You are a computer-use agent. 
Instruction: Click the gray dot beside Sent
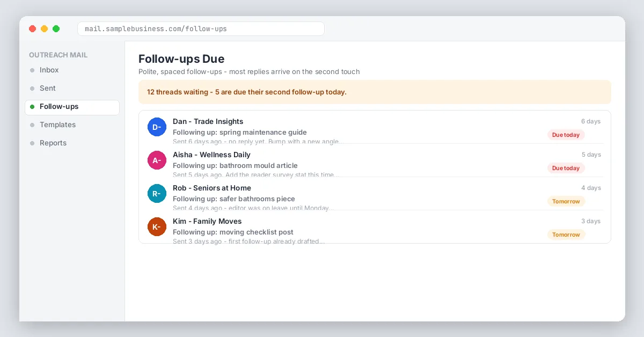[x=32, y=89]
